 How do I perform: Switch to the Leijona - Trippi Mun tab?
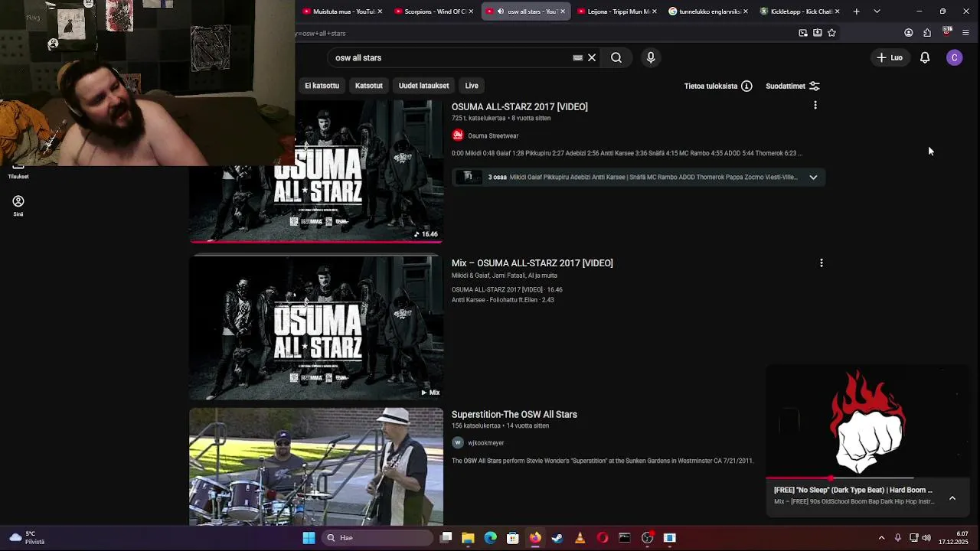(x=616, y=11)
